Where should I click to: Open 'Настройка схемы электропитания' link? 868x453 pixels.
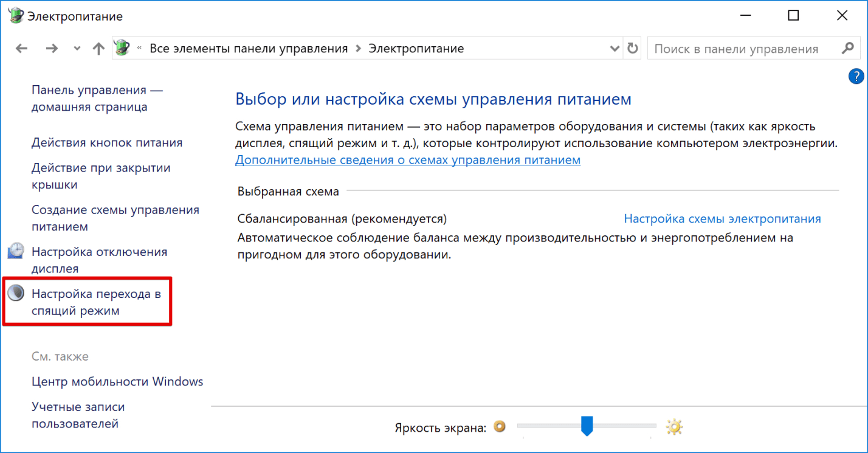pos(722,219)
